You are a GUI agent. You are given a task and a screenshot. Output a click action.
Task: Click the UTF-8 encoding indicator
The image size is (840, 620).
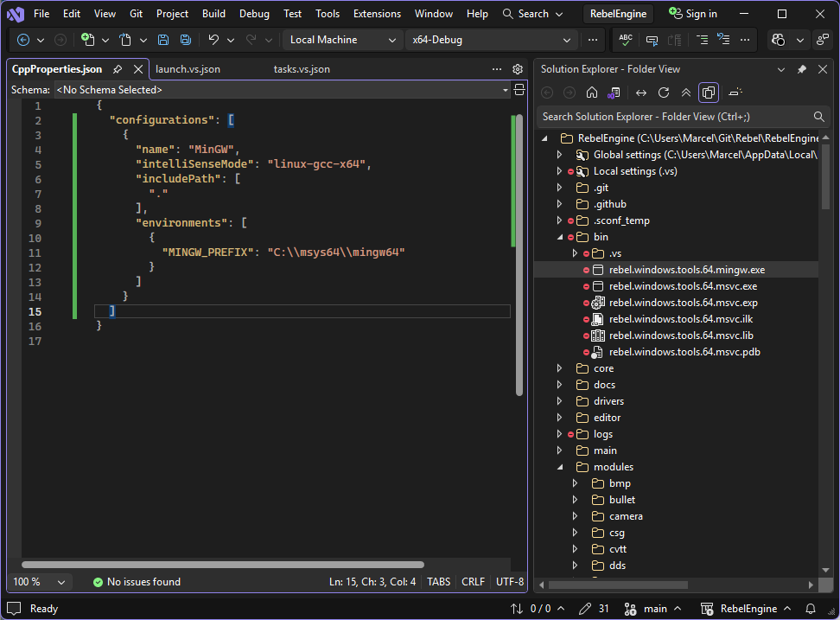pos(510,582)
